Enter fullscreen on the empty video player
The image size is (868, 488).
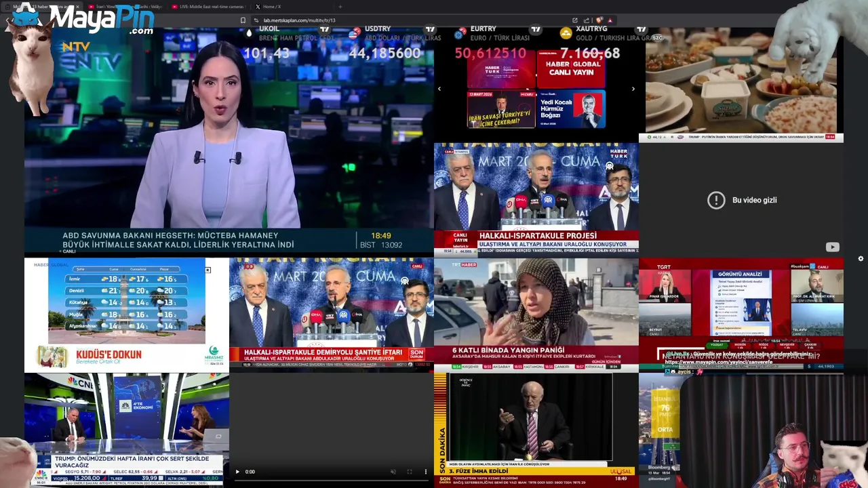(409, 472)
